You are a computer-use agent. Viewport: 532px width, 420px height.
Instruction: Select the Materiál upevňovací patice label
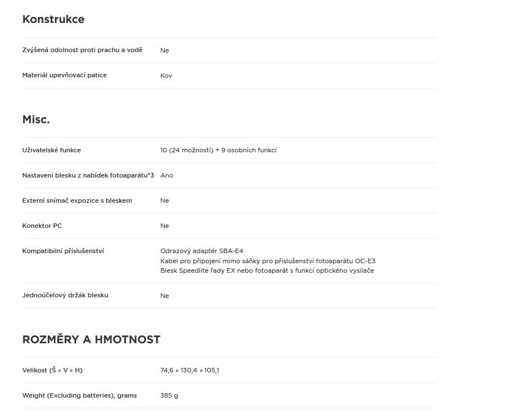point(64,75)
